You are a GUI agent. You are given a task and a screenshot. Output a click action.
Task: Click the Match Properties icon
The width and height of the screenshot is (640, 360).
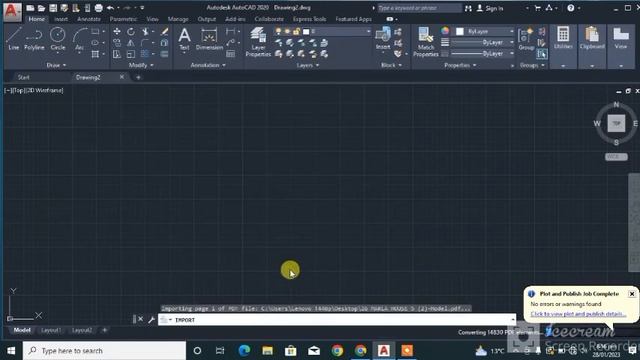click(x=425, y=42)
